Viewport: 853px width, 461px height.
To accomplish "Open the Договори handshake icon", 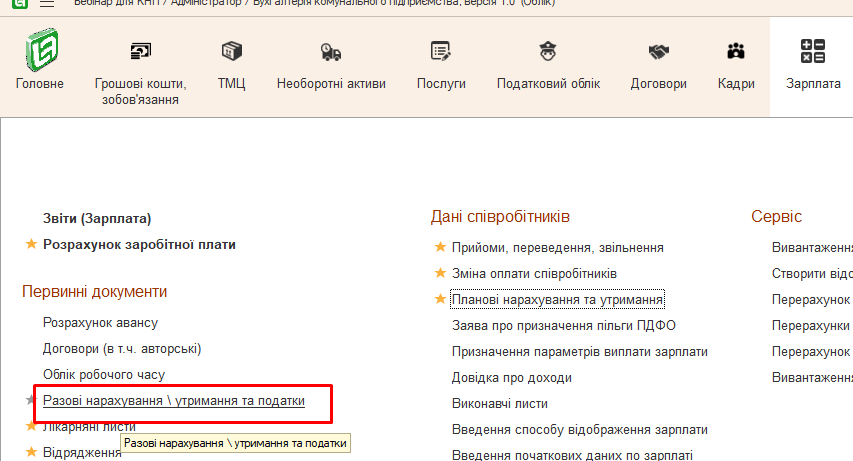I will pyautogui.click(x=658, y=50).
